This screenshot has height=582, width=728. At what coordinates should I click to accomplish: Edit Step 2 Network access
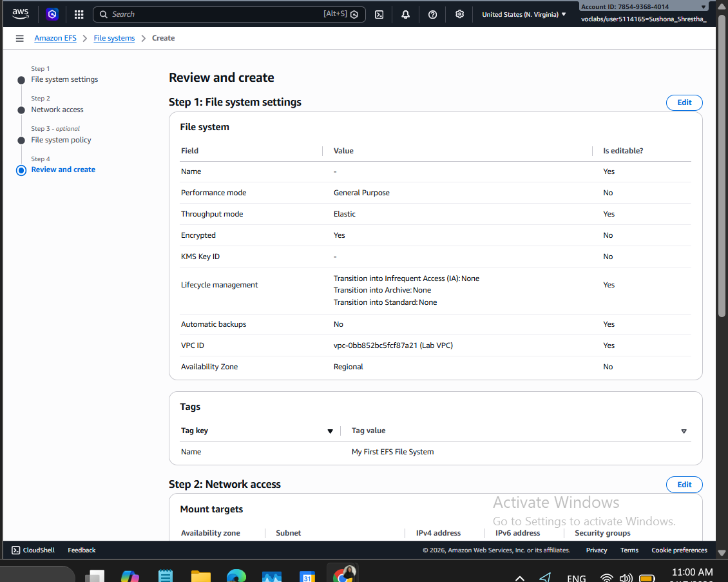[x=684, y=485]
